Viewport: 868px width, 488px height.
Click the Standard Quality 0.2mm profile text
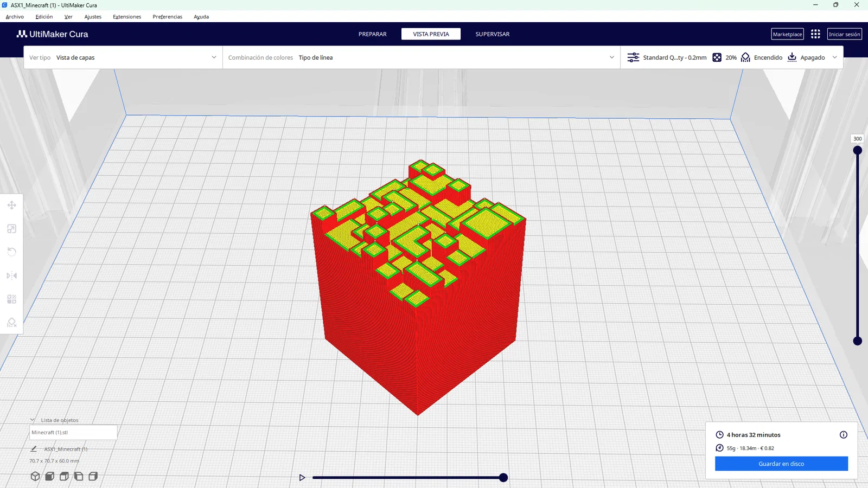(x=675, y=57)
